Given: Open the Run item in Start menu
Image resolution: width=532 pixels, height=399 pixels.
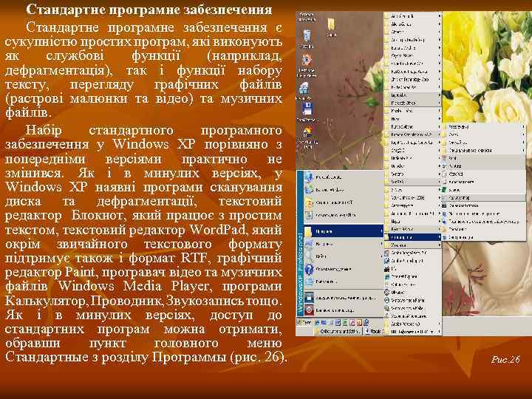Looking at the screenshot, I should 344,282.
